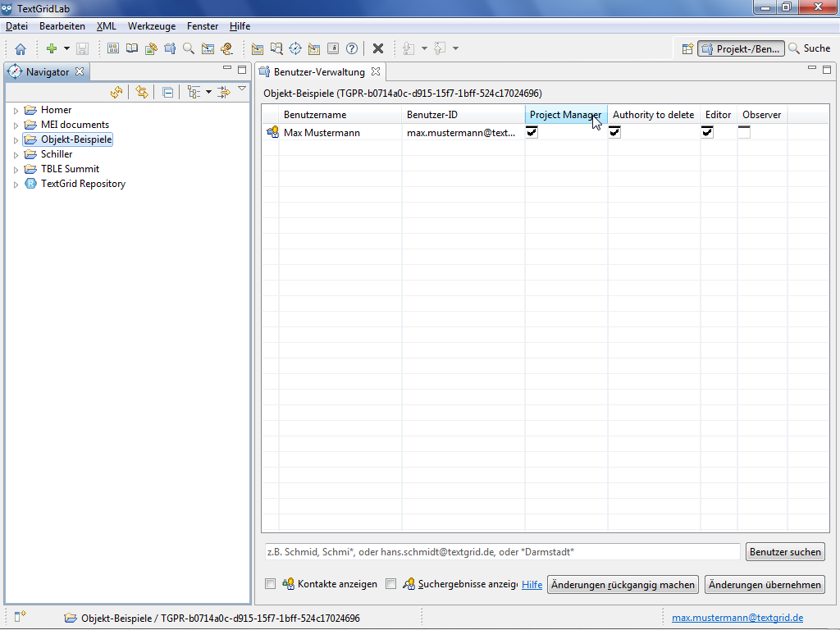
Task: Click the green plus New icon
Action: click(51, 49)
